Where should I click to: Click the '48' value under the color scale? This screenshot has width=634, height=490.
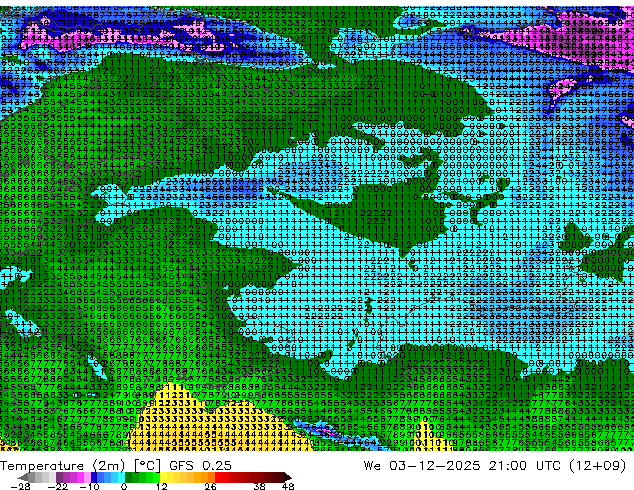[x=288, y=486]
